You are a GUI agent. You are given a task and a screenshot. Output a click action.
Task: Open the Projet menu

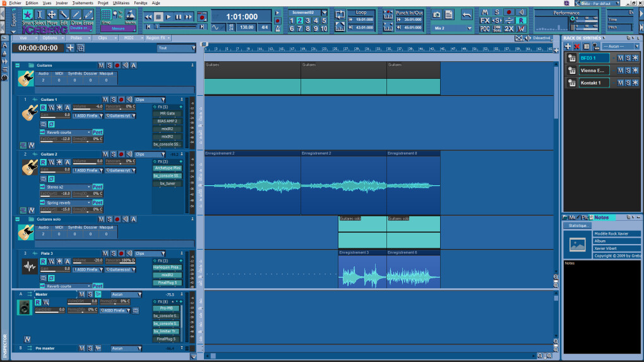103,3
